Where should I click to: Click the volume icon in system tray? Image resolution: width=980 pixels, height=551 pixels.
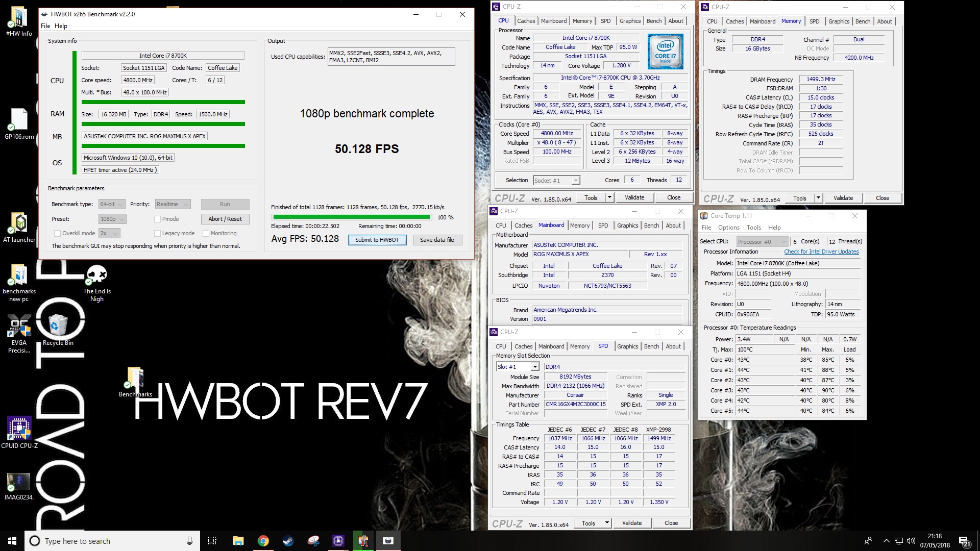911,541
